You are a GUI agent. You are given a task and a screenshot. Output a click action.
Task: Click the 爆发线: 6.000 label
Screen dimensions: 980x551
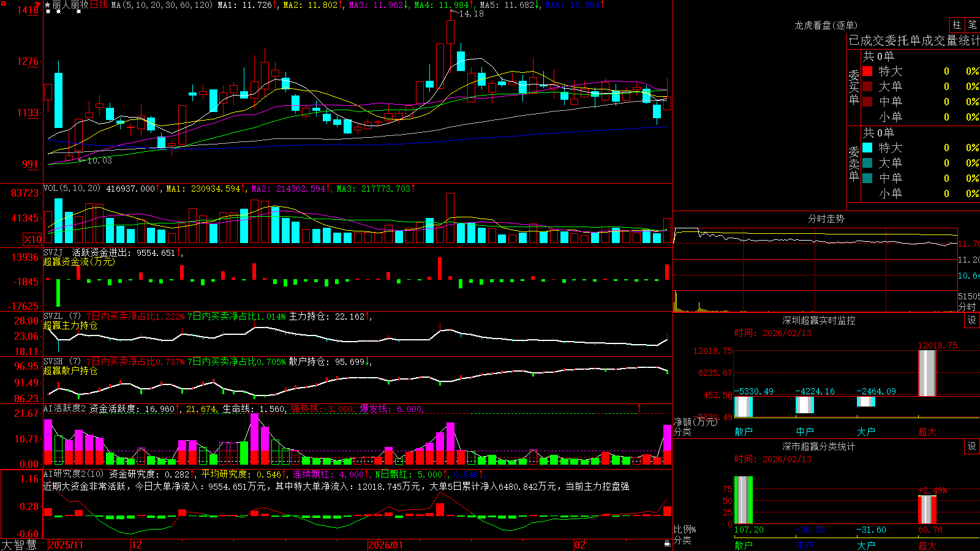click(391, 409)
